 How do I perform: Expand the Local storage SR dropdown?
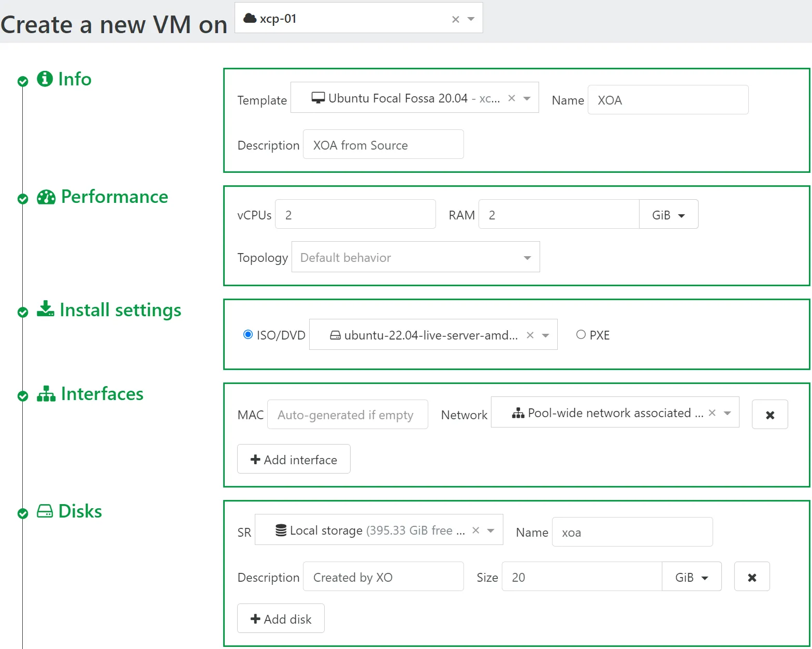[x=491, y=530]
